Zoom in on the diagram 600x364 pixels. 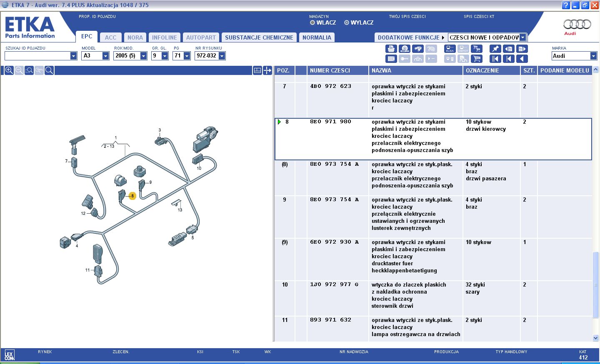click(9, 70)
